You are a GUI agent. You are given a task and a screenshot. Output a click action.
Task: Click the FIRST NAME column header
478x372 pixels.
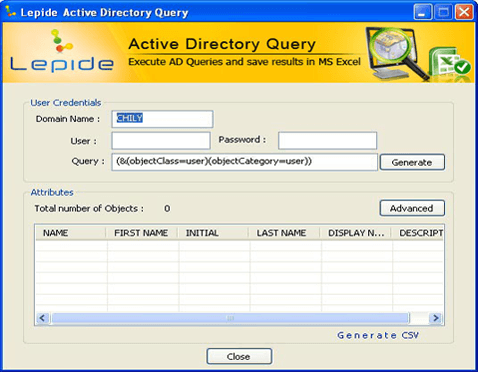tap(142, 233)
